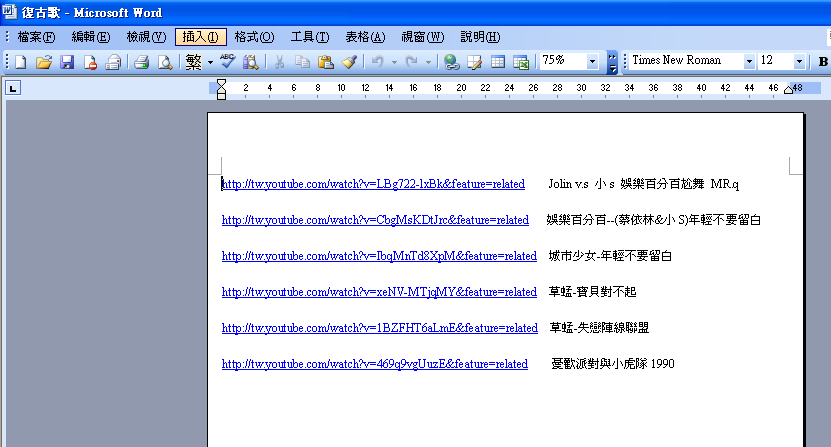The width and height of the screenshot is (831, 447).
Task: Click the 繁 Chinese conversion icon
Action: click(x=193, y=62)
